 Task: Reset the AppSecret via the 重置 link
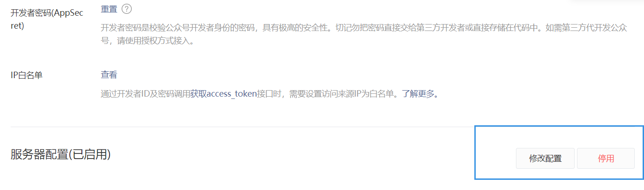(x=109, y=9)
